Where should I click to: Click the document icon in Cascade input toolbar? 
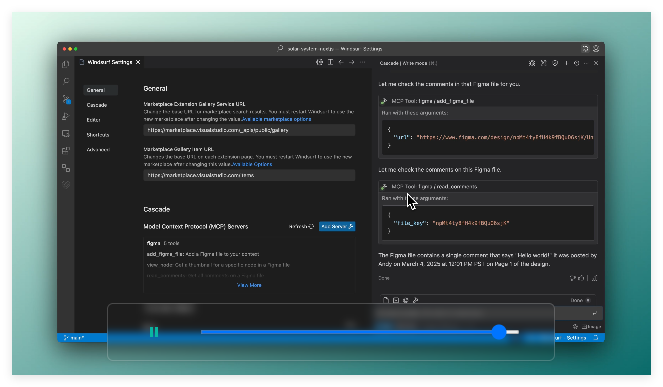(x=386, y=300)
